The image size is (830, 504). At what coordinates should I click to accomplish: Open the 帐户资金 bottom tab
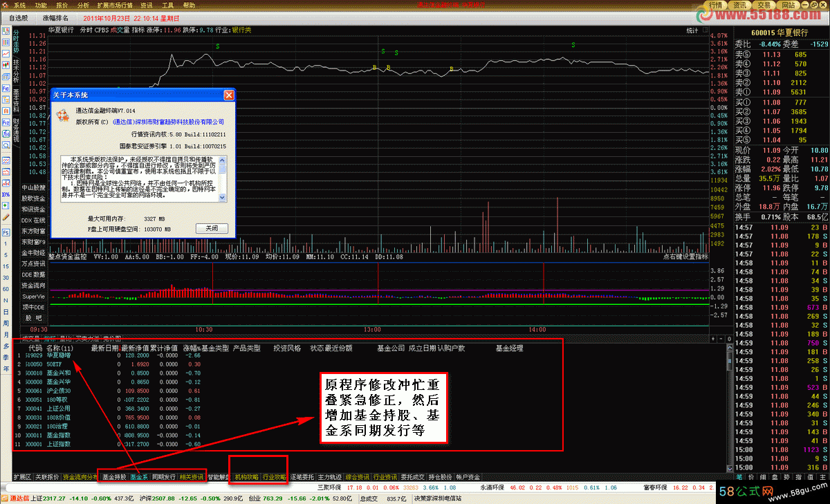click(468, 477)
